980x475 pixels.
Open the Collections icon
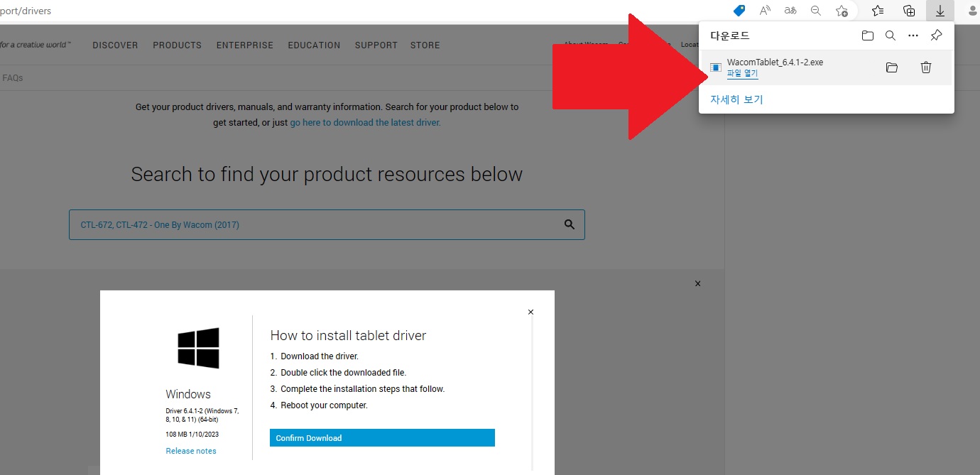tap(909, 11)
